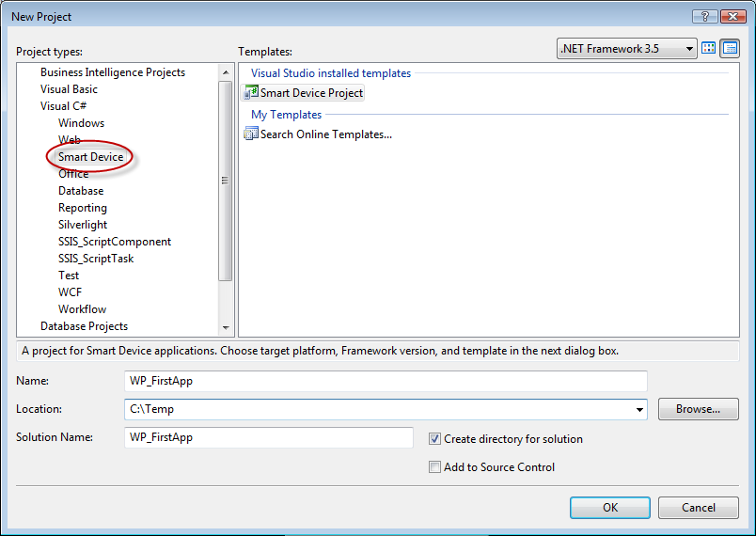Screen dimensions: 756x536
Task: Select Business Intelligence Projects type
Action: point(113,72)
